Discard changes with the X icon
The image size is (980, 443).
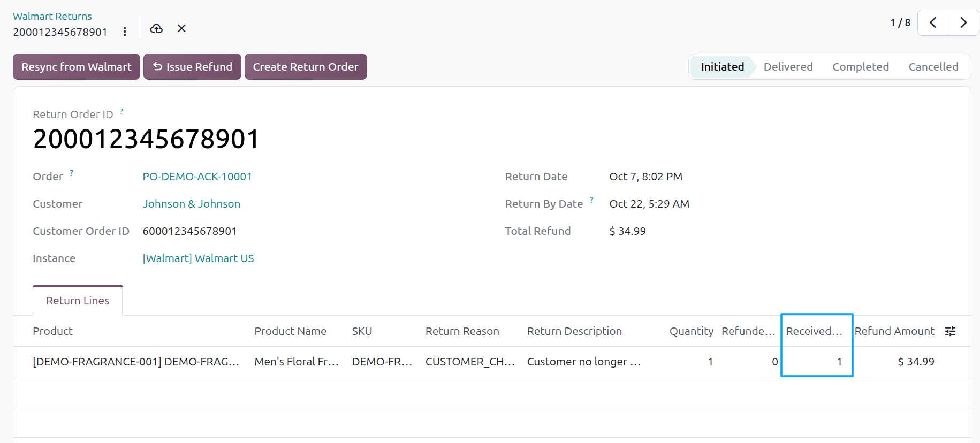pos(181,28)
